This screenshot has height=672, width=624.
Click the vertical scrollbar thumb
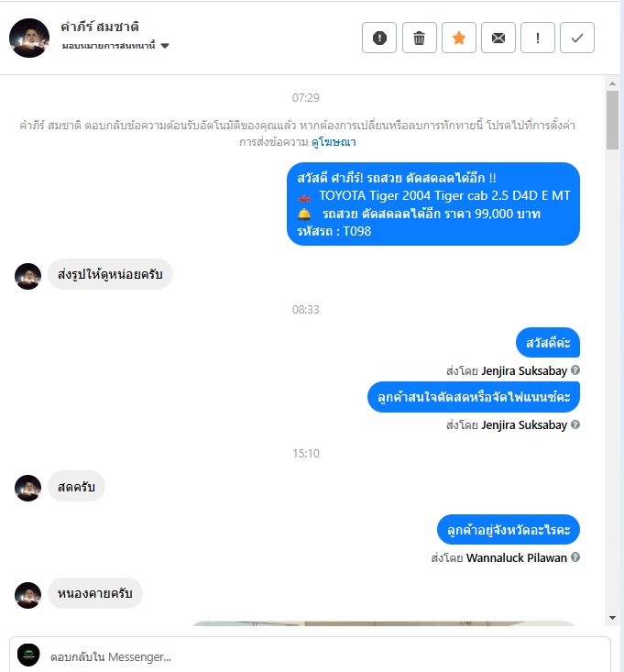(612, 120)
